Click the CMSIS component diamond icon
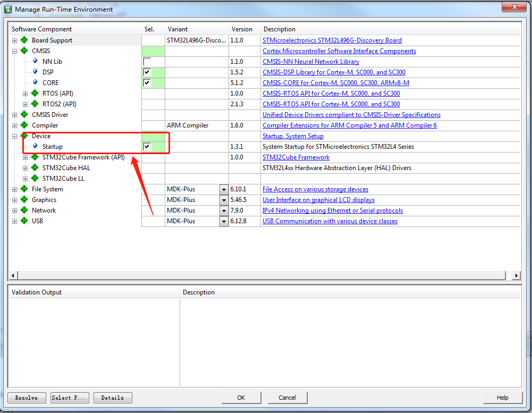The width and height of the screenshot is (532, 413). coord(24,50)
